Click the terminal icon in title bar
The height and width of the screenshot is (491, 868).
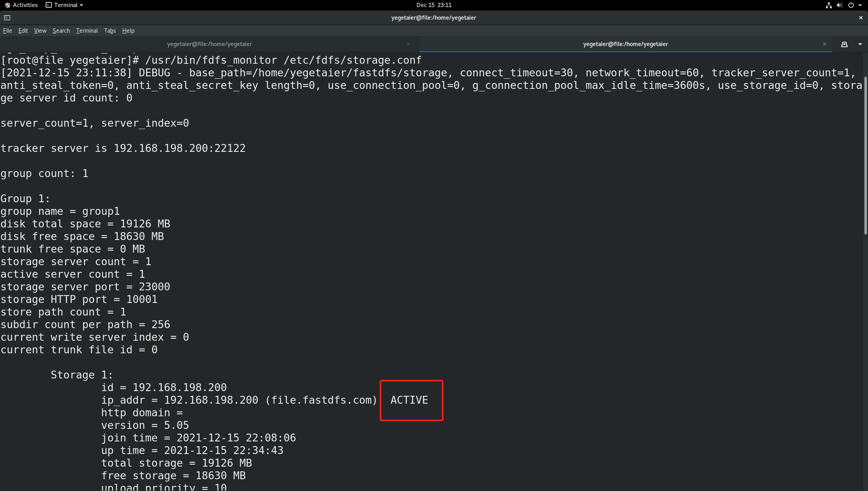7,18
